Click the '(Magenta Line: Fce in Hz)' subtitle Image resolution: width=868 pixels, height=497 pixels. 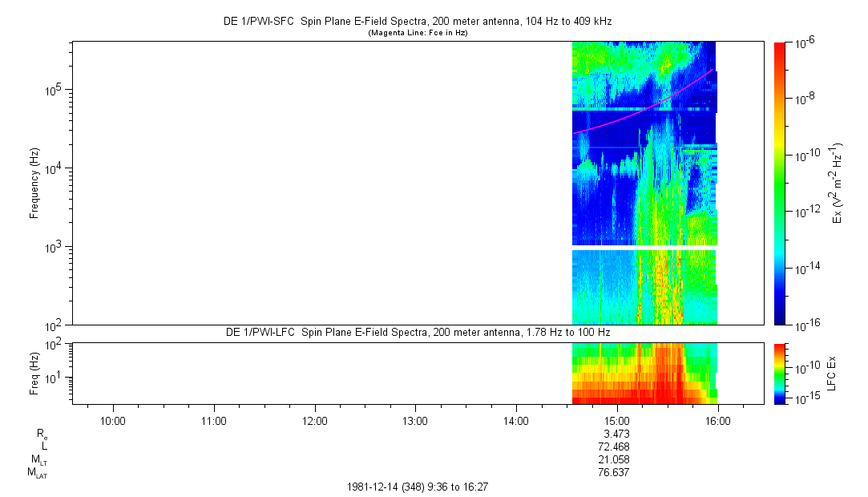pos(417,33)
